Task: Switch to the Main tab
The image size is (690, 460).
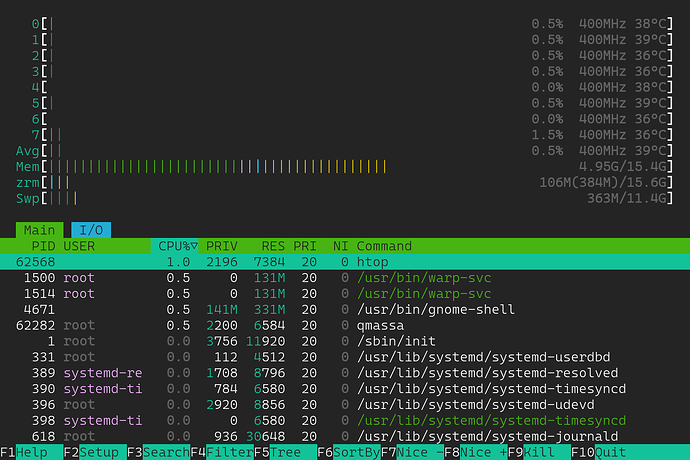Action: click(40, 230)
